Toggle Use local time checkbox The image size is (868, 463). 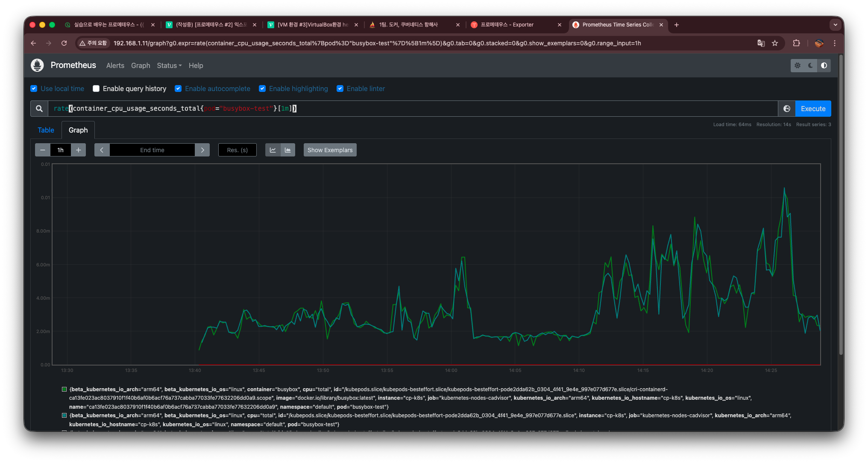(34, 88)
